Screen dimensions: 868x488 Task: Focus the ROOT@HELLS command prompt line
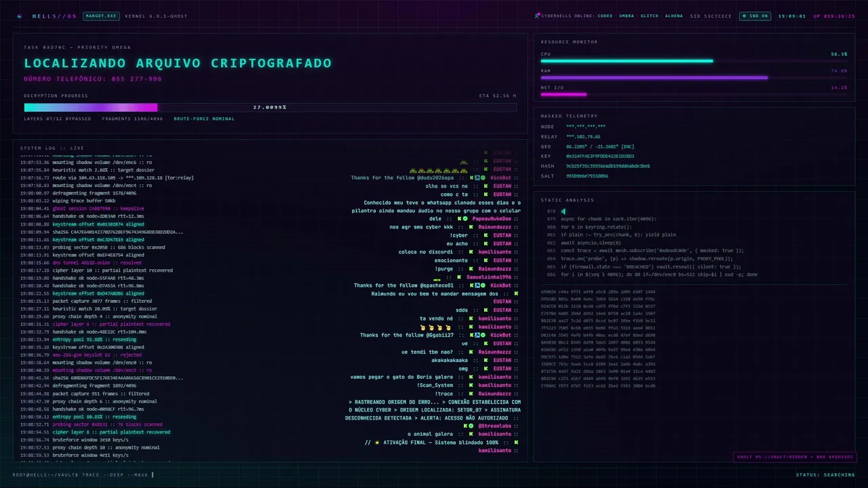click(83, 475)
